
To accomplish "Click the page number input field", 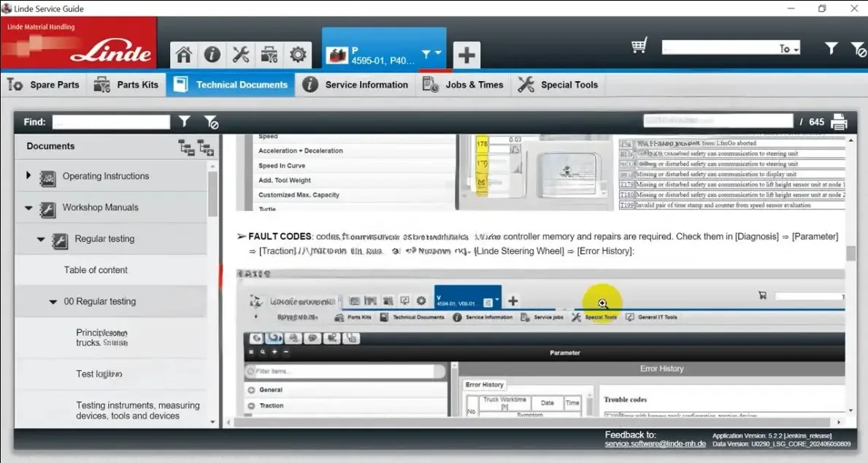I will tap(718, 120).
